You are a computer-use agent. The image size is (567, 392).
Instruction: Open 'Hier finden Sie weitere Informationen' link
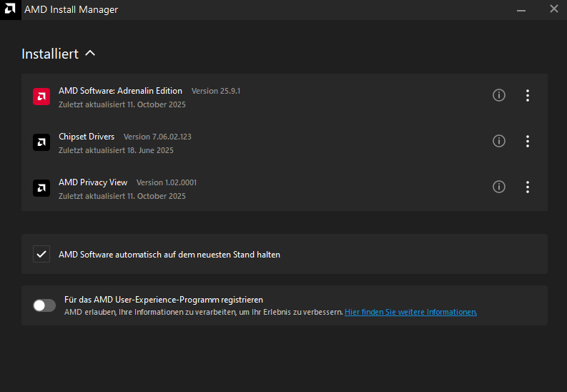coord(411,312)
